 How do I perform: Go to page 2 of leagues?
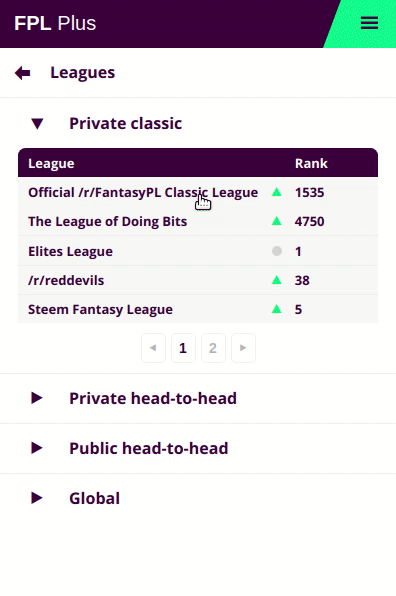click(x=213, y=348)
